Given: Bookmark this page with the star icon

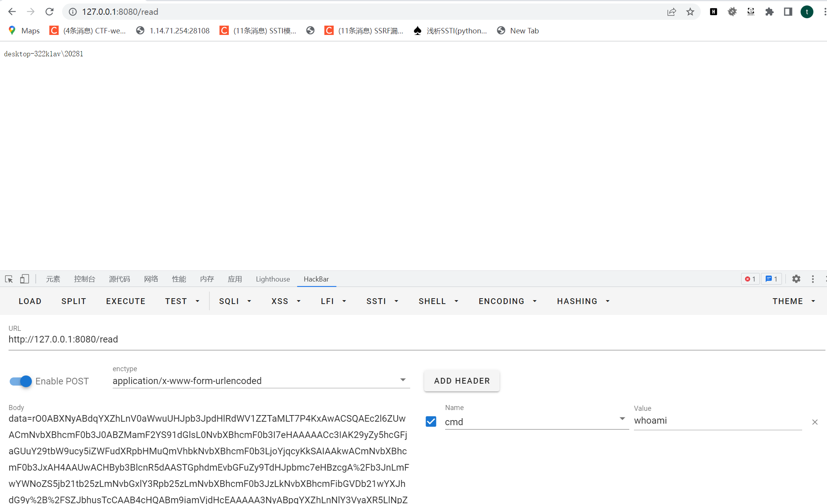Looking at the screenshot, I should click(x=690, y=12).
